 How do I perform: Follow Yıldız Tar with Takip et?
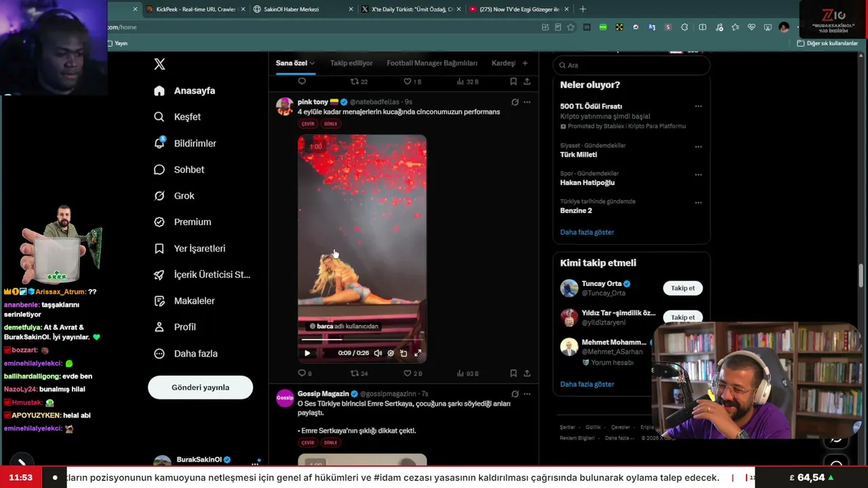[x=682, y=317]
